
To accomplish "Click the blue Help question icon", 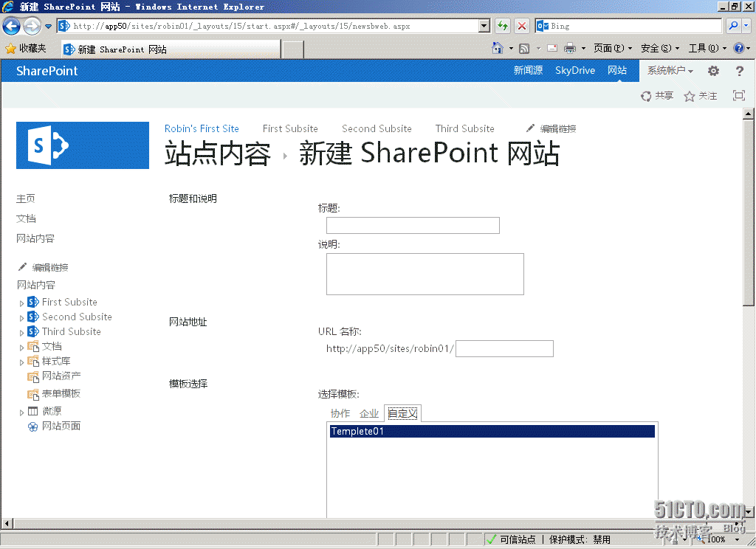I will point(738,48).
